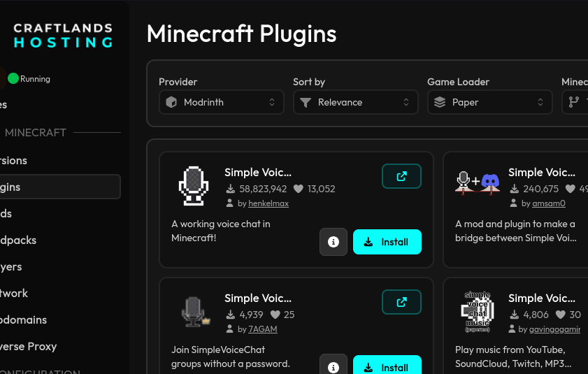Click the download icon beside 240,675
Screen dimensions: 588x374
tap(515, 189)
